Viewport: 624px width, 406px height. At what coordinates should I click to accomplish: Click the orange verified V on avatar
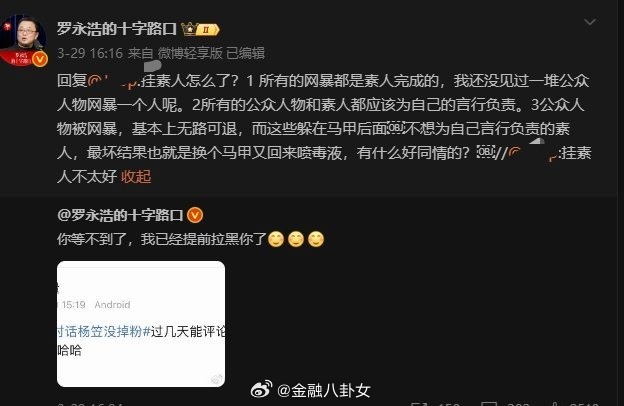pos(40,59)
